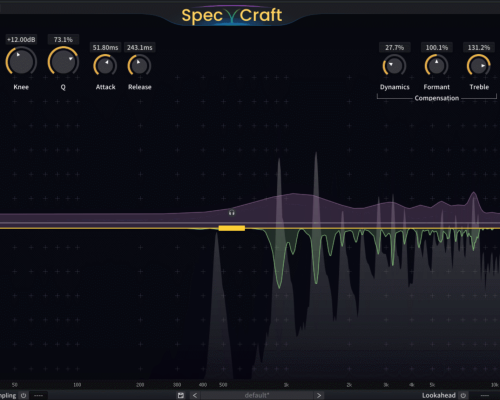Open the Lookahead value dropdown
Screen dimensions: 500x400
coord(485,395)
